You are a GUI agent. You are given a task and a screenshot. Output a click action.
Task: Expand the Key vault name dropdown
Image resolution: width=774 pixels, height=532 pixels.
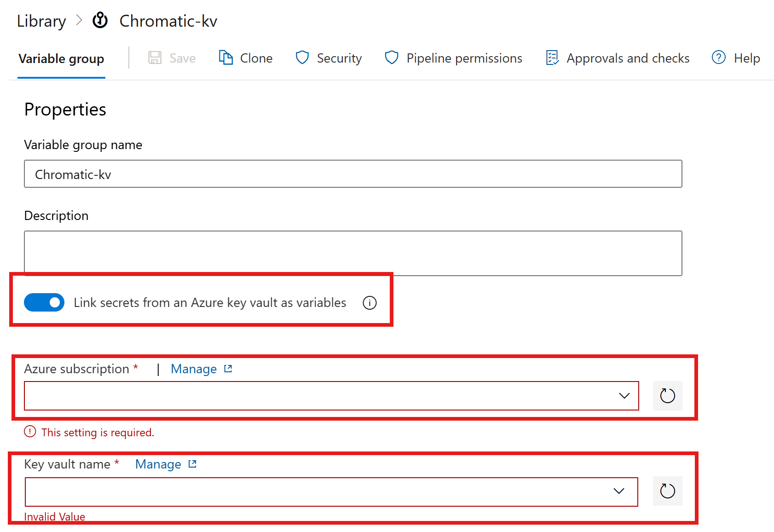(x=619, y=492)
